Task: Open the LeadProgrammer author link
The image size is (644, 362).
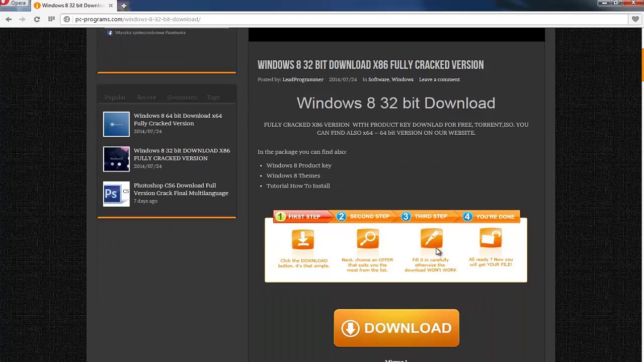Action: [303, 79]
